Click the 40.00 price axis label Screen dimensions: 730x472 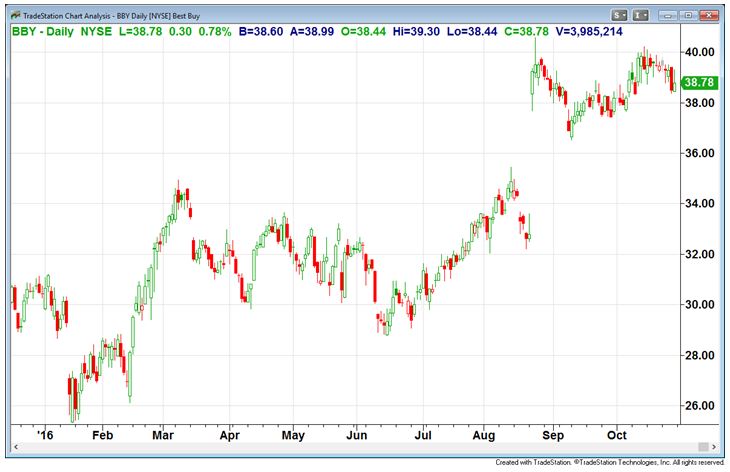(699, 52)
